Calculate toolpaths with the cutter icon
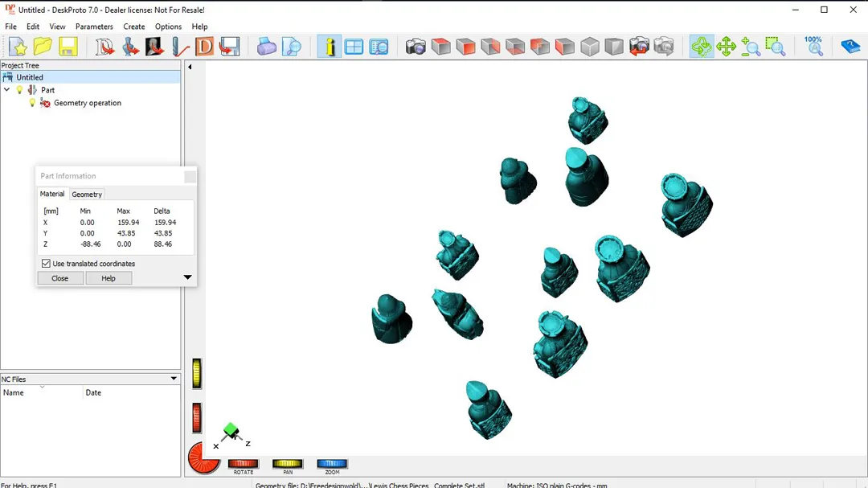This screenshot has height=488, width=868. point(180,47)
